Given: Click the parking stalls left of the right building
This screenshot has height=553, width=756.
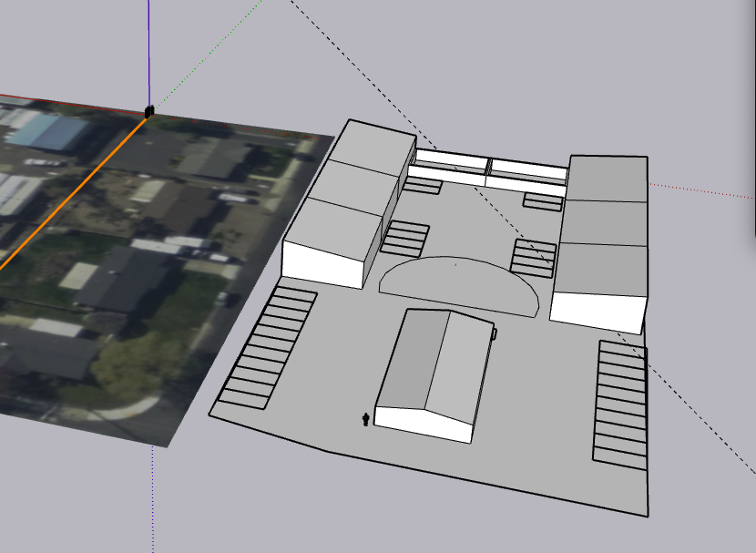Looking at the screenshot, I should click(533, 257).
